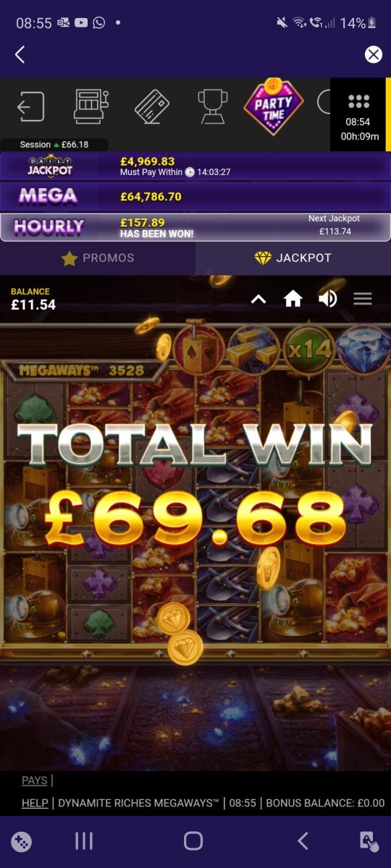This screenshot has width=391, height=868.
Task: Open the nine-dot grid menu
Action: point(358,101)
